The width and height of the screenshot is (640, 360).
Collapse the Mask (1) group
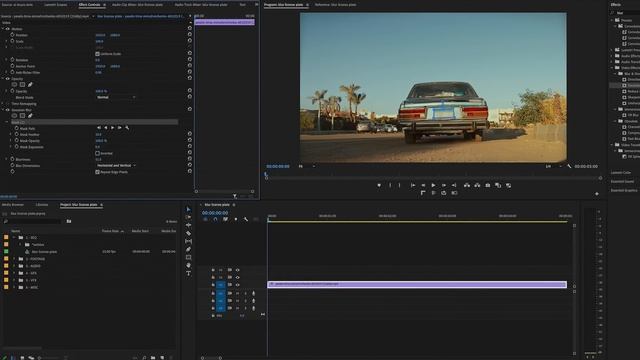7,122
